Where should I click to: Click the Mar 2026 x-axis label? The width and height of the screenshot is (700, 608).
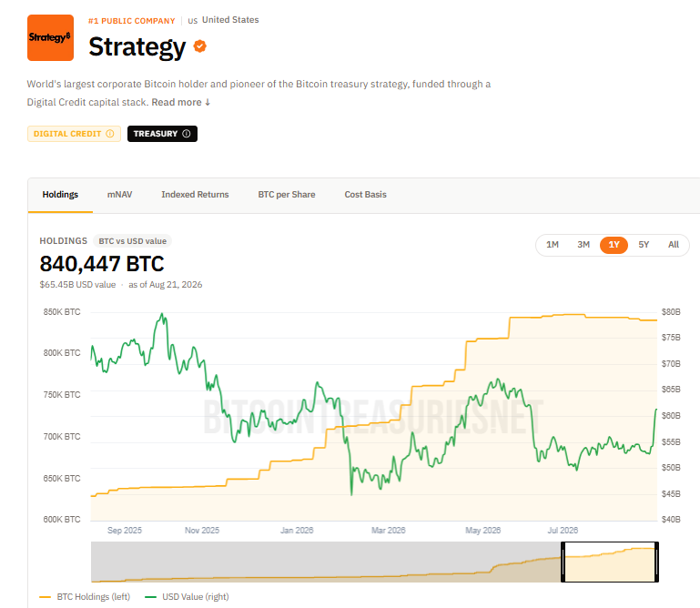click(x=389, y=531)
